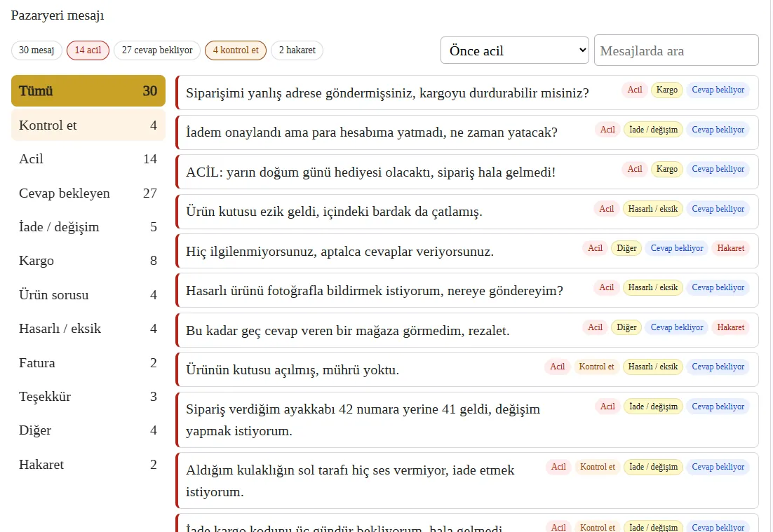Open the 'Kargo' sidebar category
The image size is (773, 532).
click(x=88, y=261)
